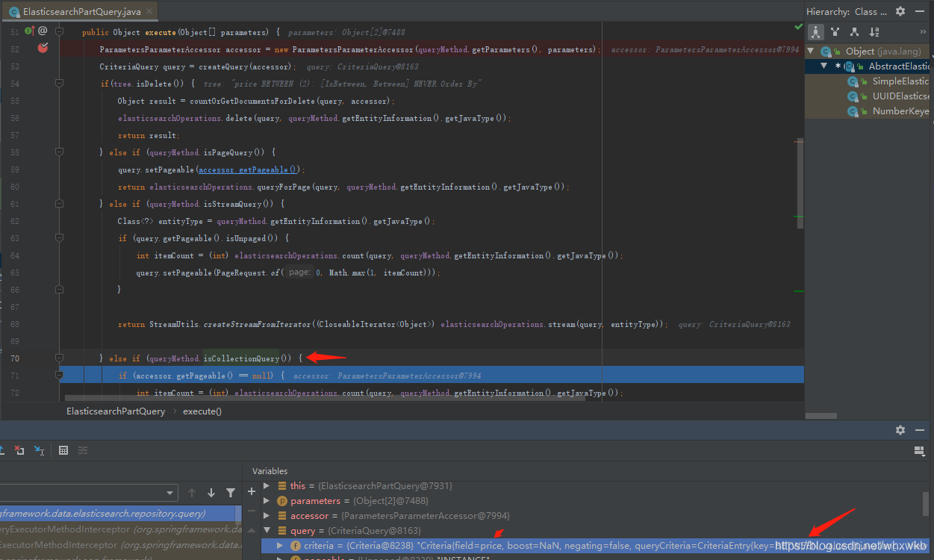Expand the 'accessor' variable node
The width and height of the screenshot is (934, 560).
point(267,516)
